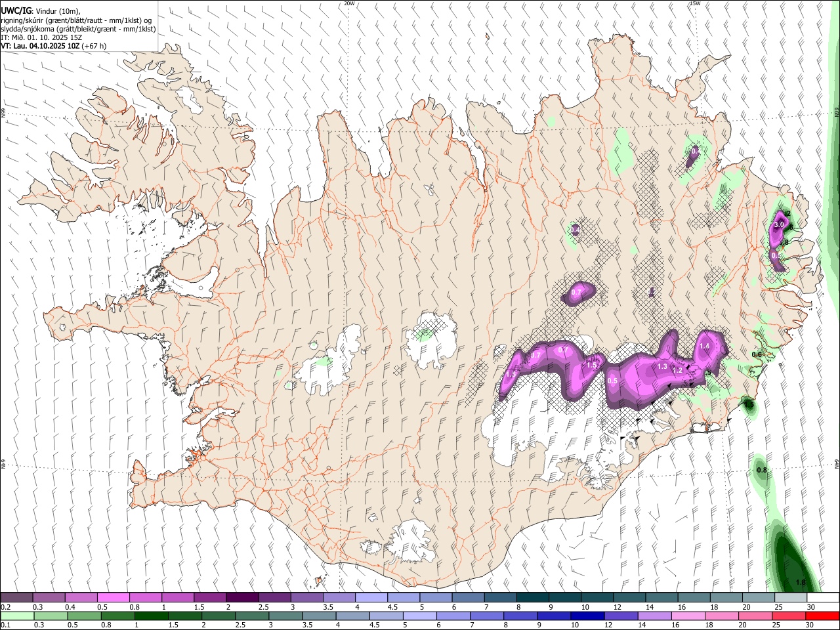Pick the pale periwinkle 5 swatch in rain scale
This screenshot has height=630, width=840.
[x=420, y=616]
